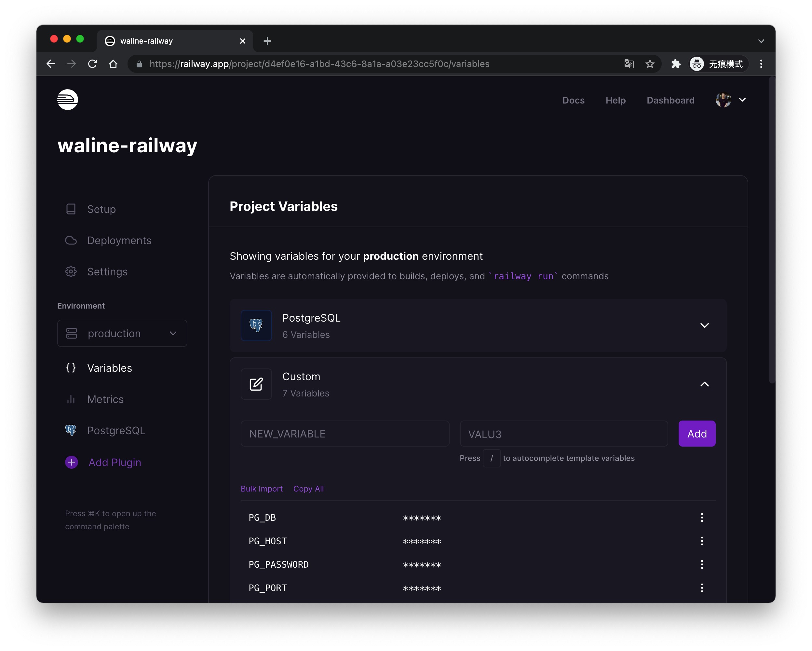Click the translate page icon in address bar
Screen dimensions: 812x651
629,64
